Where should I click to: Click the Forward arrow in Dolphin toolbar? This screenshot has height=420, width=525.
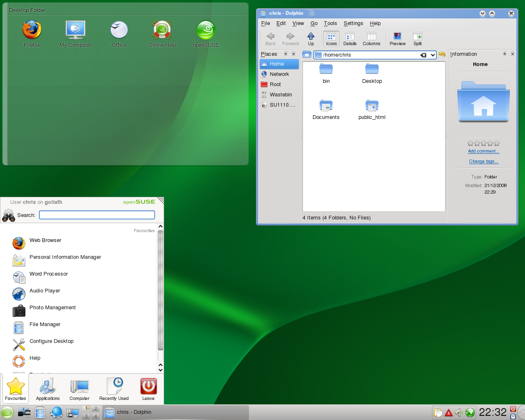point(290,39)
